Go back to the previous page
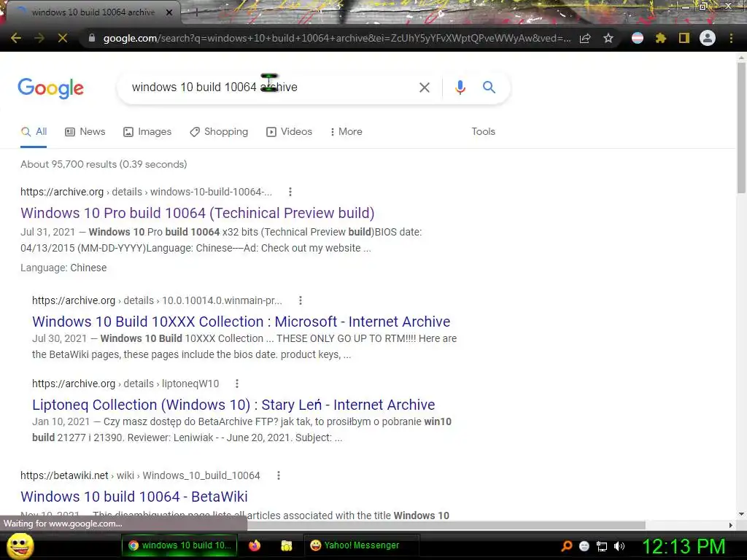747x560 pixels. [x=16, y=38]
